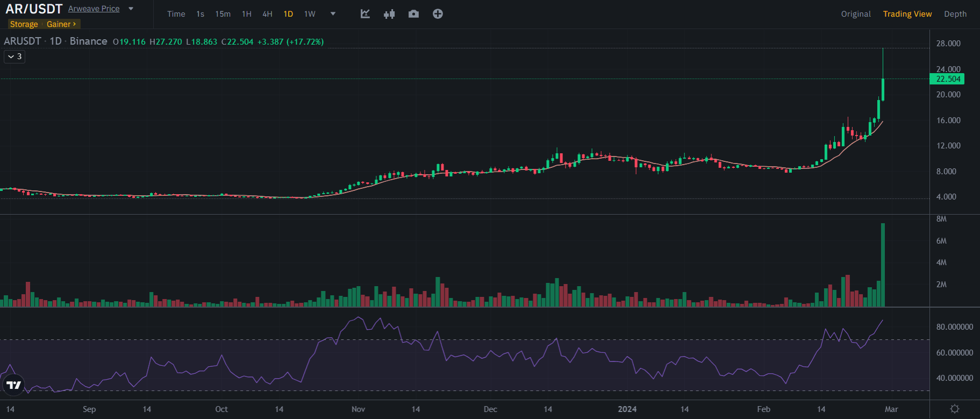980x419 pixels.
Task: Open the more intervals dropdown arrow
Action: (333, 14)
